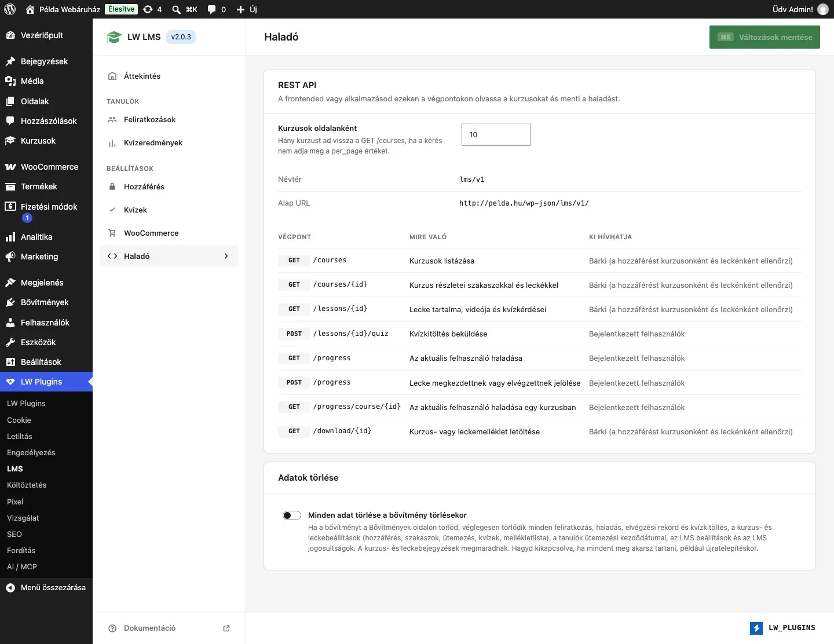Click the Változások mentése button

pyautogui.click(x=765, y=37)
